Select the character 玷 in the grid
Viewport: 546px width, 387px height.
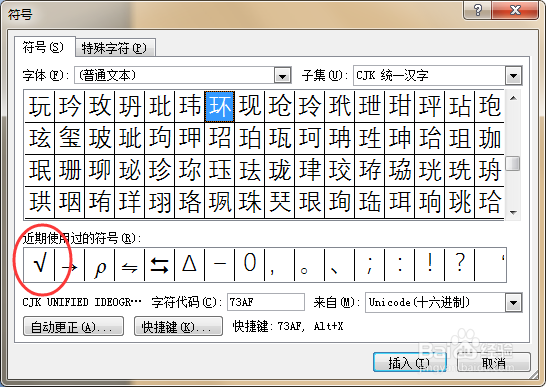click(x=459, y=106)
